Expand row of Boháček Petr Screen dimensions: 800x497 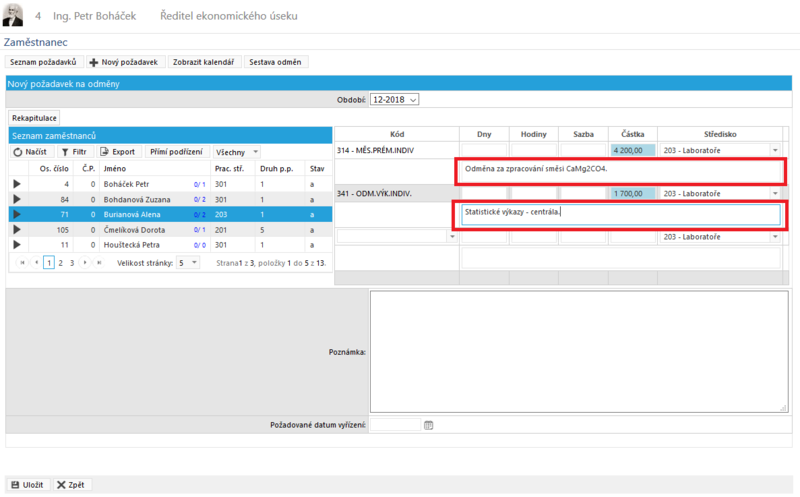click(17, 184)
